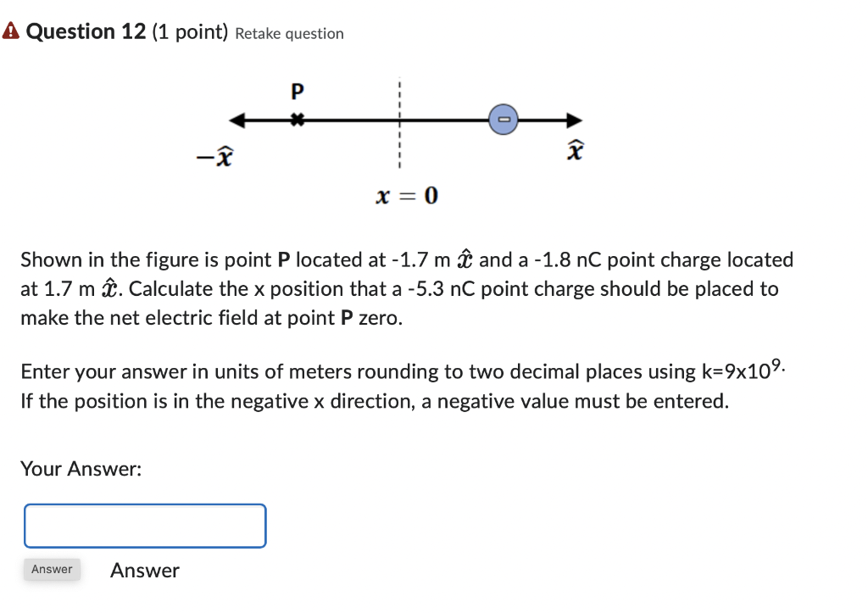Click the left-pointing axis arrowhead

(234, 120)
